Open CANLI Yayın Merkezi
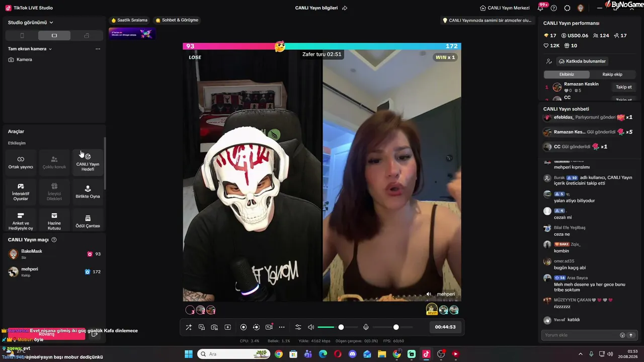 click(x=505, y=8)
